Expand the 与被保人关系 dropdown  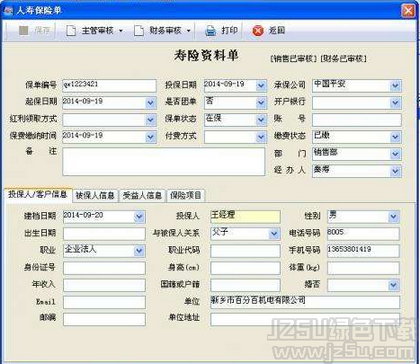coord(274,234)
